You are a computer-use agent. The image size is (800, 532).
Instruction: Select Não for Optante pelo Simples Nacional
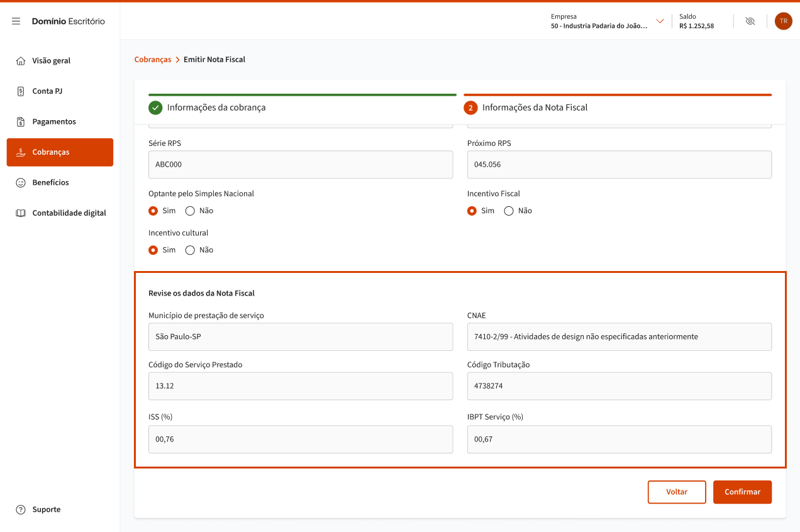pyautogui.click(x=190, y=211)
